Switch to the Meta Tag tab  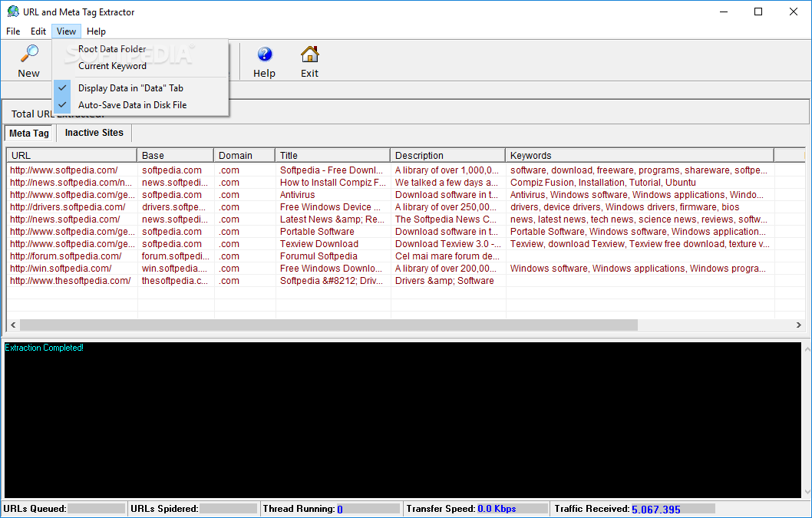pos(29,133)
